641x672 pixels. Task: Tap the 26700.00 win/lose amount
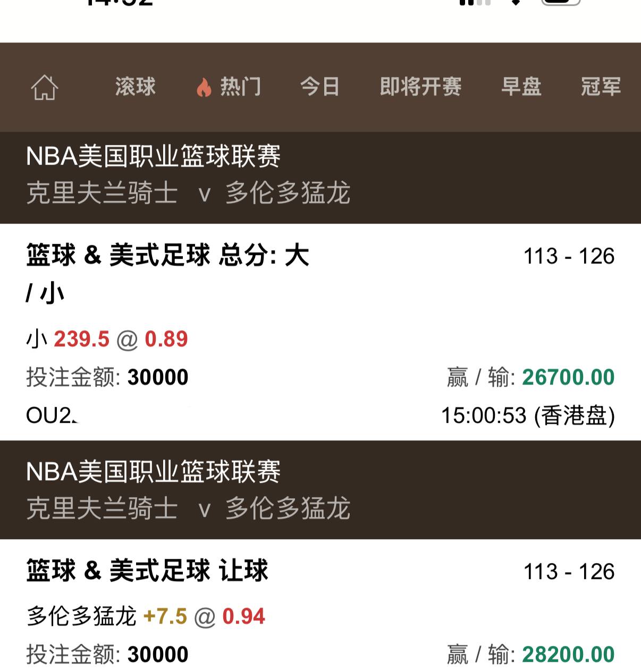(x=568, y=377)
